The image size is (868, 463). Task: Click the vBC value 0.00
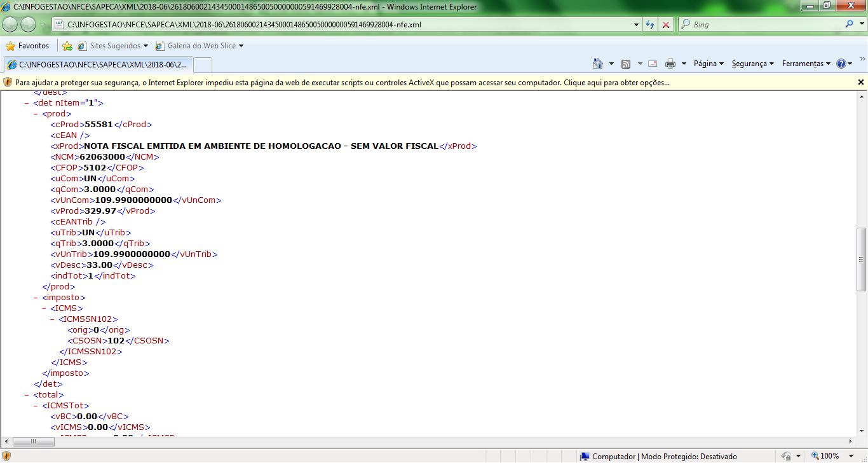pyautogui.click(x=87, y=416)
